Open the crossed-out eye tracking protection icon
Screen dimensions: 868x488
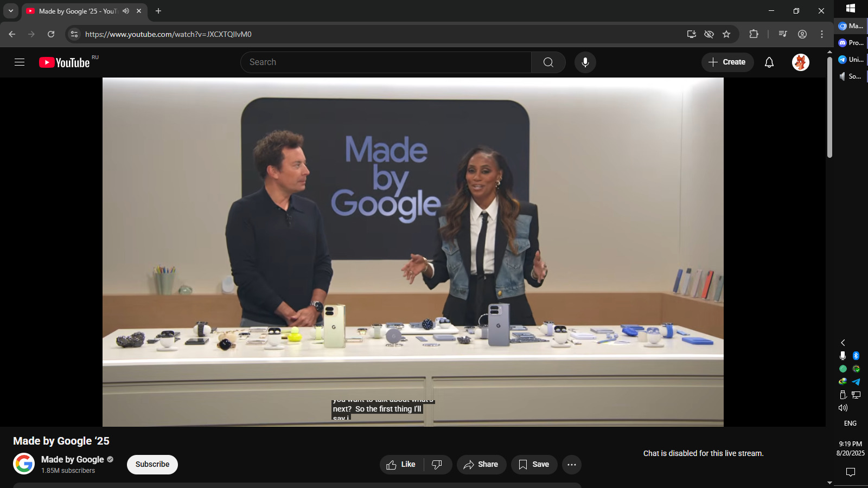coord(709,34)
